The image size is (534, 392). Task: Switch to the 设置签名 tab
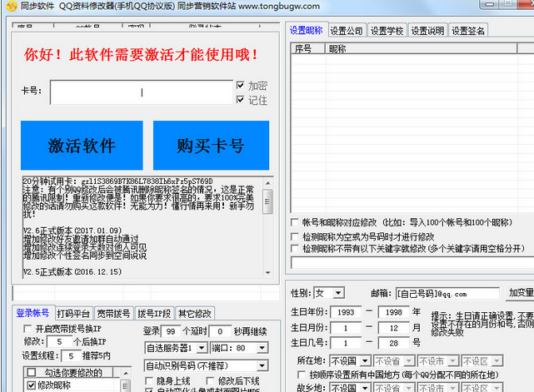click(468, 31)
